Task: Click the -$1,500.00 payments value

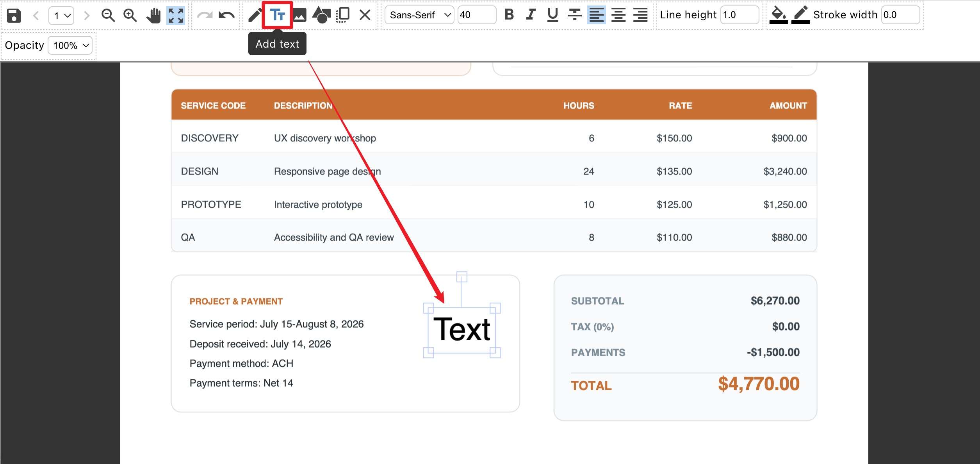Action: 773,352
